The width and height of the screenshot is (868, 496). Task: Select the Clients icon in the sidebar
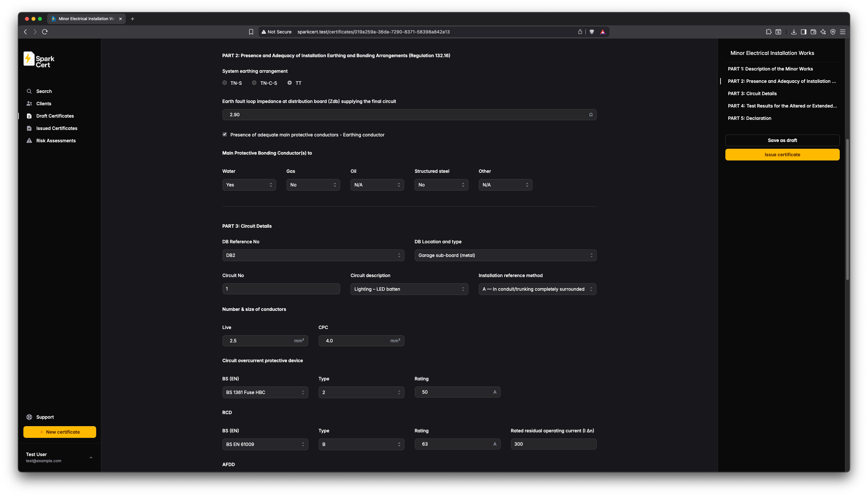[43, 104]
